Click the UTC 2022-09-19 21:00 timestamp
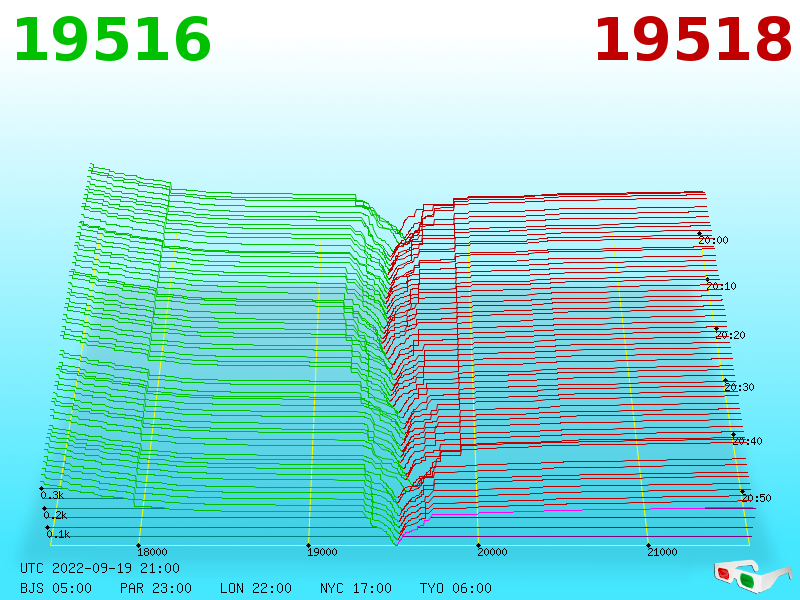Screen dimensions: 800x600 (100, 568)
